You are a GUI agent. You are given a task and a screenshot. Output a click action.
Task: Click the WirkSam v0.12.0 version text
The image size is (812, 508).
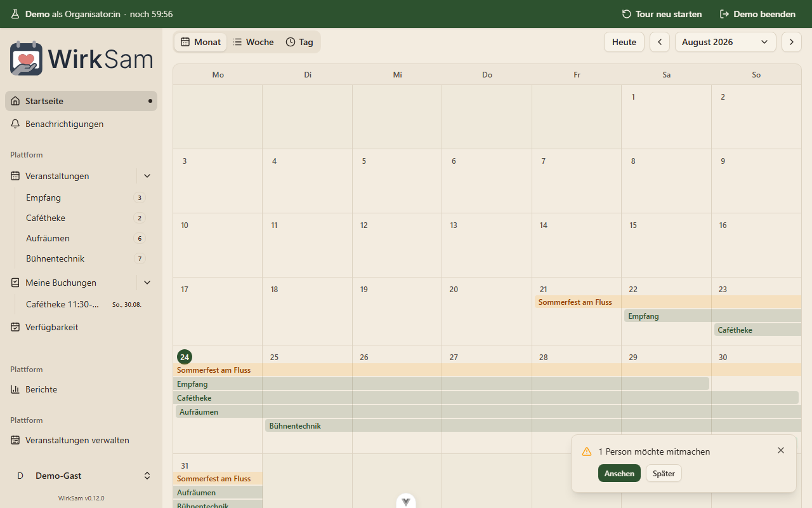coord(81,498)
